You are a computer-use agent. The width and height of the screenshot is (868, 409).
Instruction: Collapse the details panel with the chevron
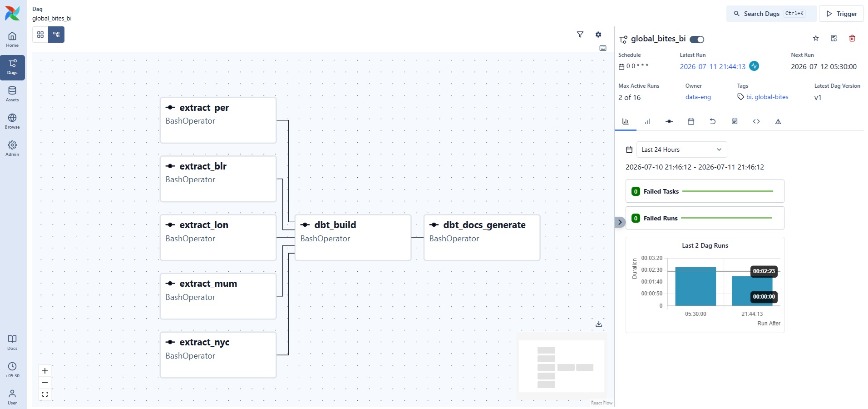(620, 222)
